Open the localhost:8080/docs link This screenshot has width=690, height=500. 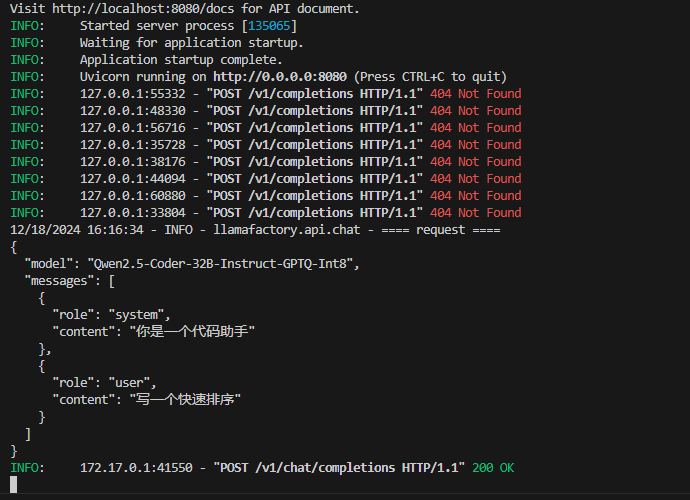[146, 8]
